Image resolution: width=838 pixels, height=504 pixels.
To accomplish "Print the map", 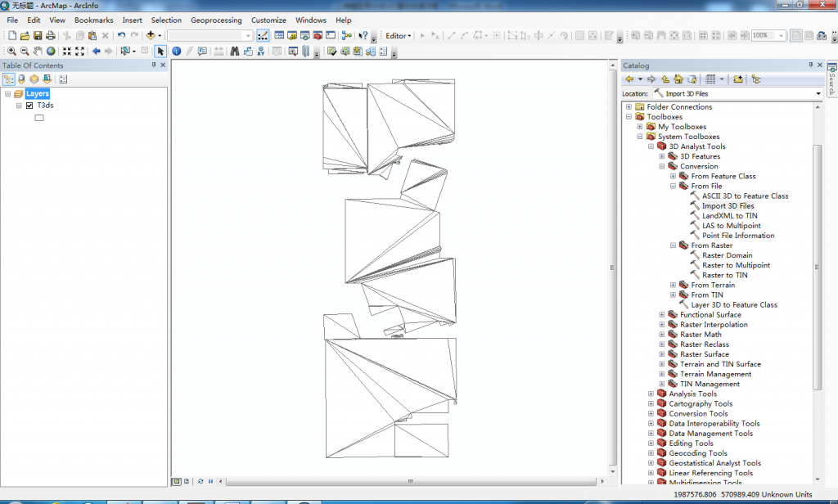I will tap(50, 36).
